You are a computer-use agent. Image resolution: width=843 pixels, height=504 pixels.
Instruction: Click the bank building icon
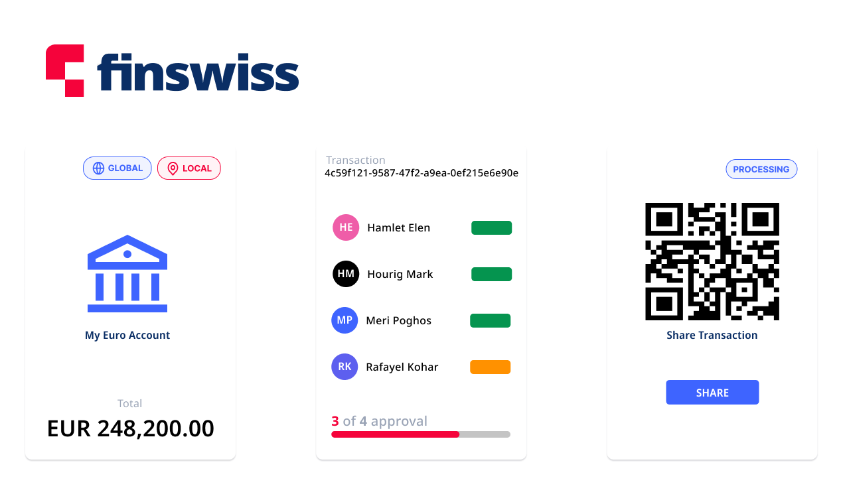127,273
